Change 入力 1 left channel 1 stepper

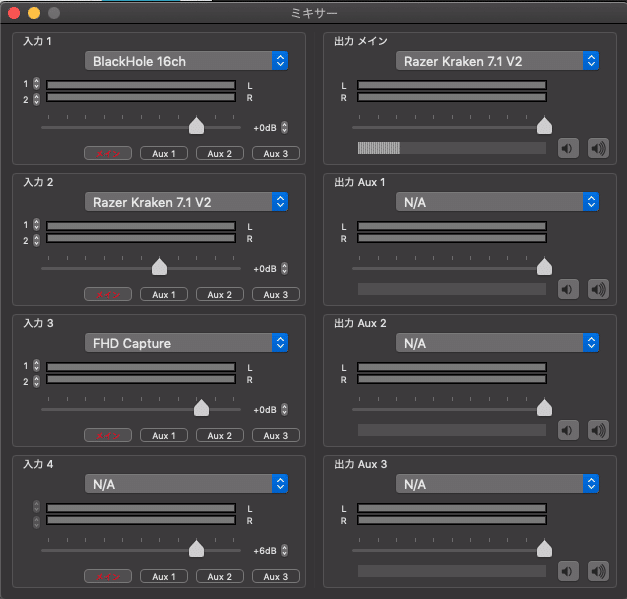36,84
